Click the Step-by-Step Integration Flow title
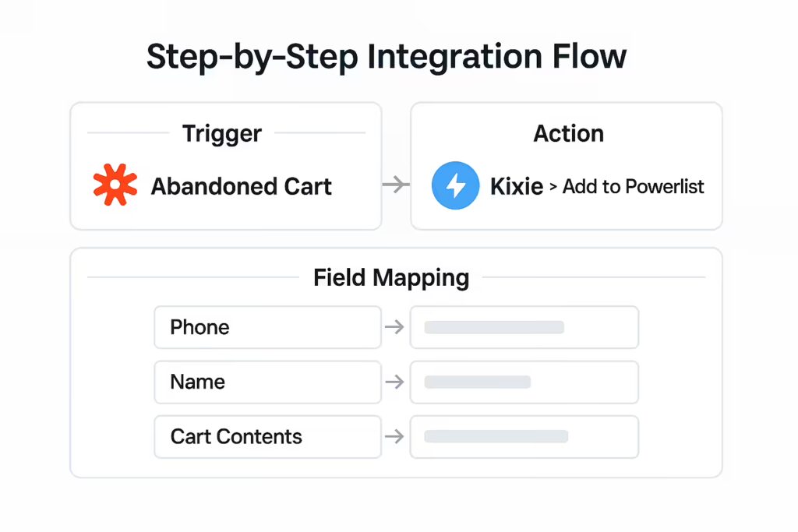The image size is (798, 532). coord(387,56)
